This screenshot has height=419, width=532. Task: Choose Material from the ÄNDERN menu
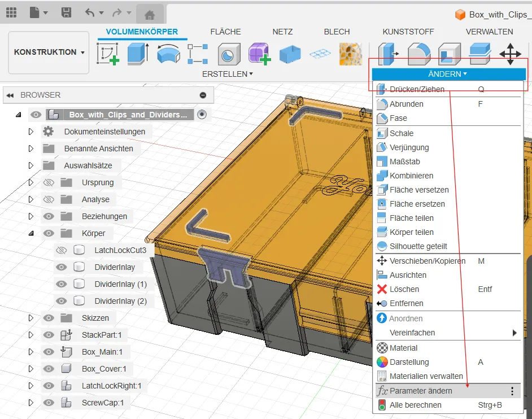click(448, 348)
